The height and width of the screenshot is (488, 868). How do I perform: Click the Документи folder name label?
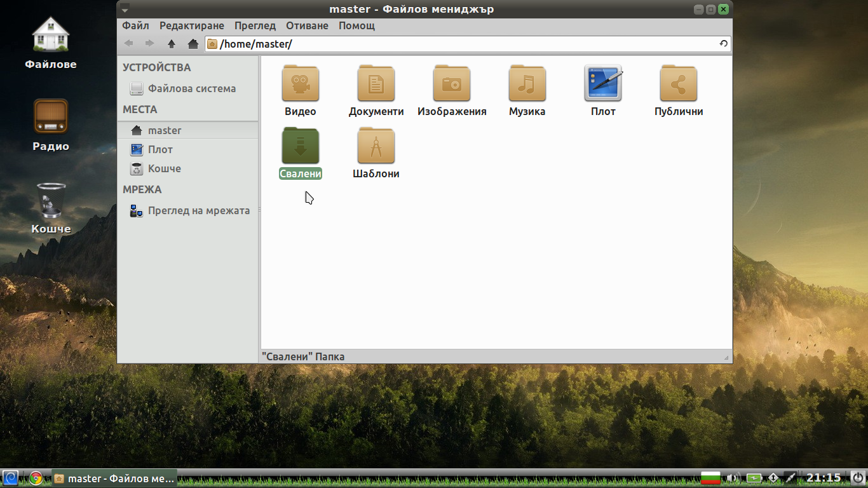point(376,111)
